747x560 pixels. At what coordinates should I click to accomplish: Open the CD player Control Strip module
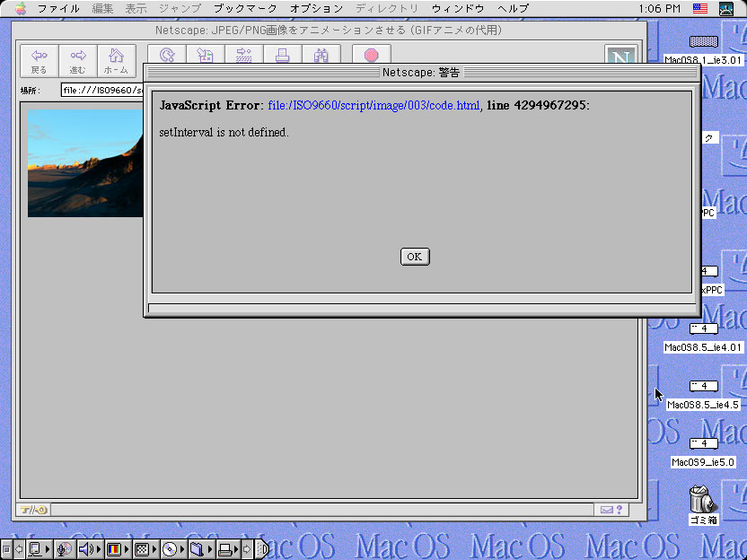[x=173, y=549]
